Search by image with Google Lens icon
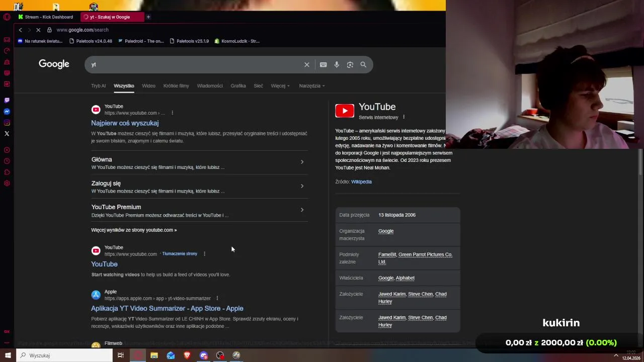644x362 pixels. point(350,64)
